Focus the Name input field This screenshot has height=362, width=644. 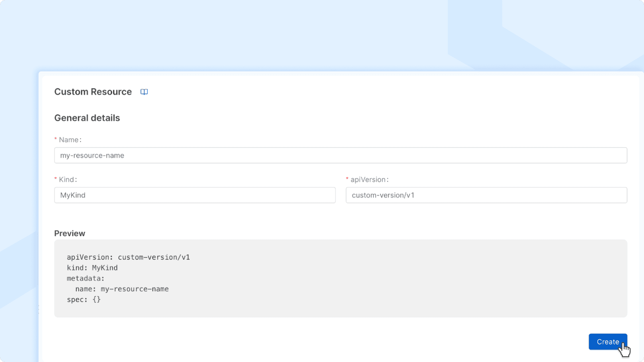tap(340, 155)
